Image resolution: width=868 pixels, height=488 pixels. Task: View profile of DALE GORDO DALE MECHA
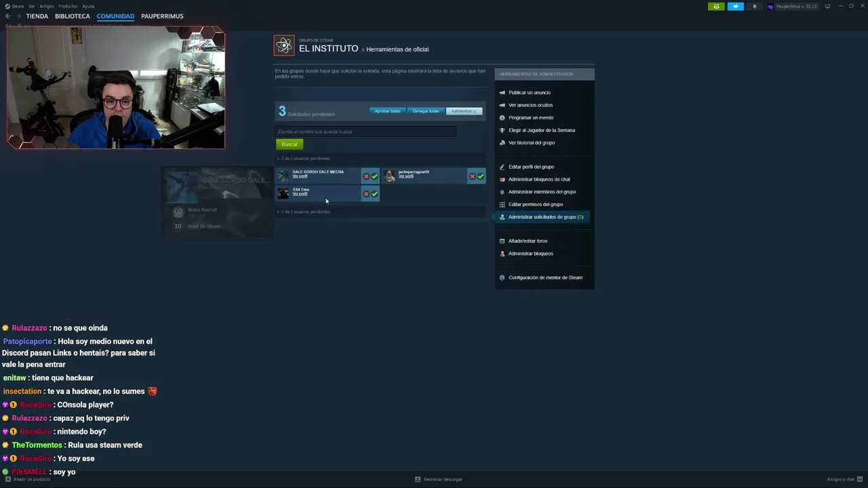[300, 176]
